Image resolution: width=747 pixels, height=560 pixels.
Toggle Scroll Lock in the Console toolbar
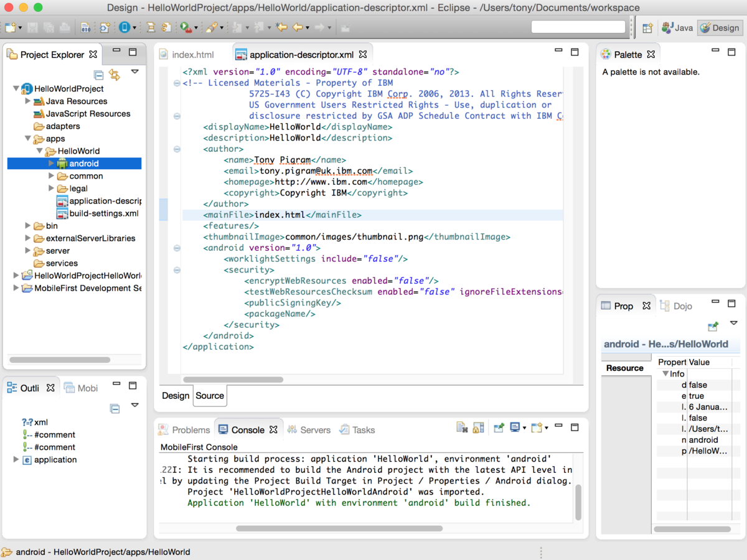478,428
